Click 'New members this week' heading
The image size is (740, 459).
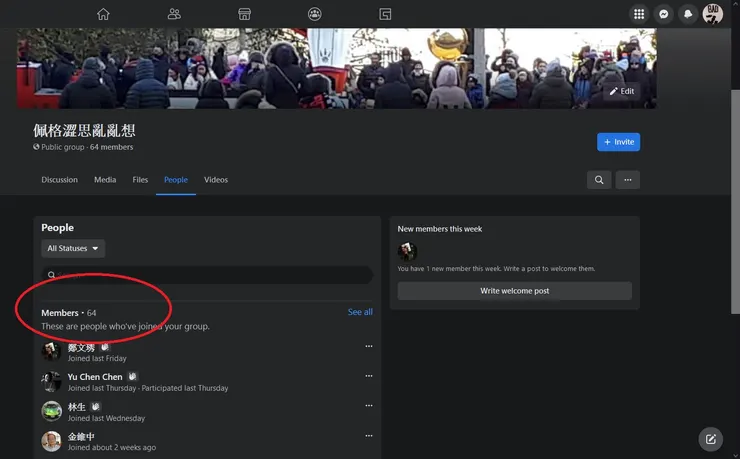(440, 229)
